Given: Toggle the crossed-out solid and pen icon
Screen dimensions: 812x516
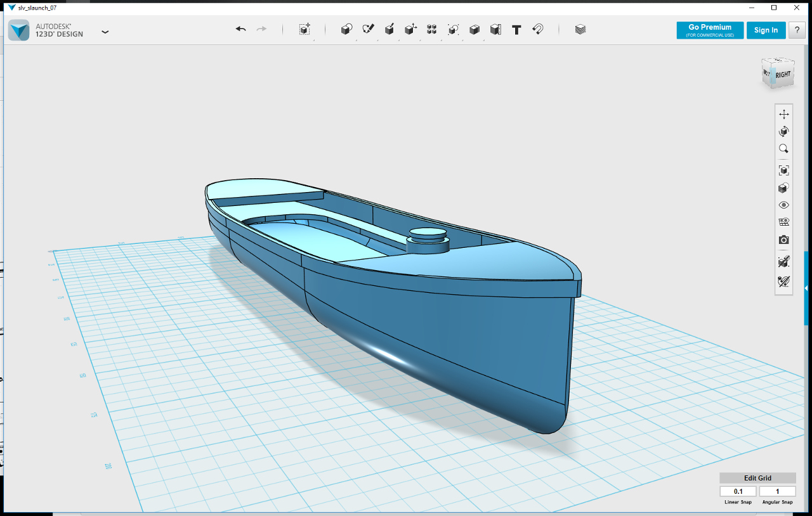Looking at the screenshot, I should [784, 261].
